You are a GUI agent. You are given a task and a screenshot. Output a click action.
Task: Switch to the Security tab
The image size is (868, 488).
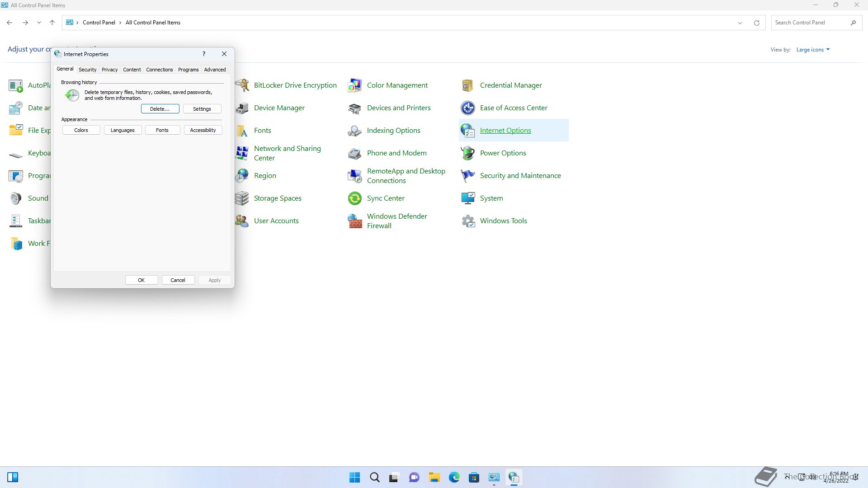tap(87, 70)
